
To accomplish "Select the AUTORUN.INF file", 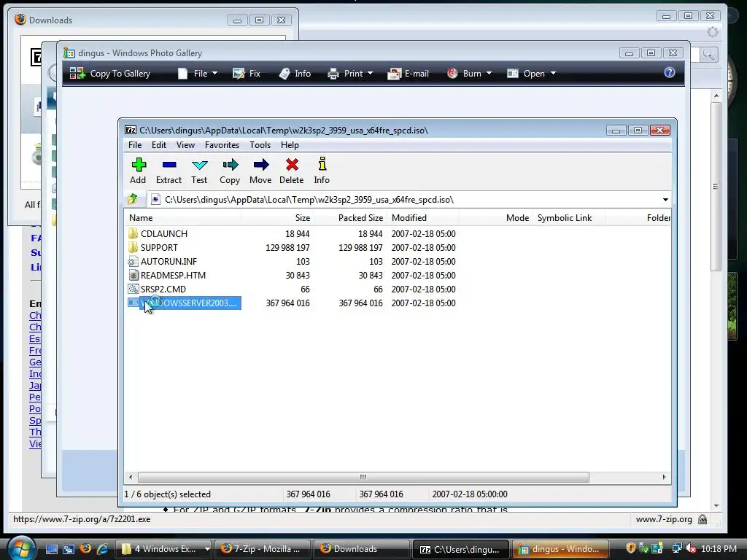I will (169, 262).
